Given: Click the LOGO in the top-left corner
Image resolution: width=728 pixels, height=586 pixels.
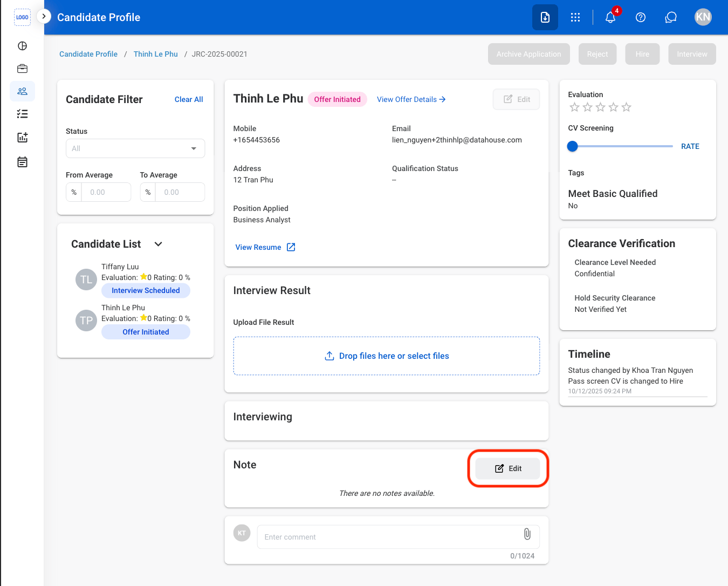Looking at the screenshot, I should point(22,17).
